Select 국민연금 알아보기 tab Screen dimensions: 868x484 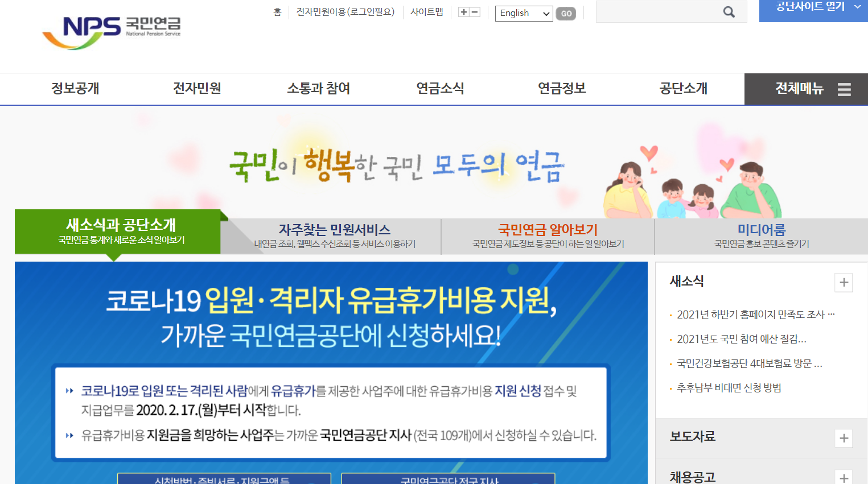(x=548, y=236)
